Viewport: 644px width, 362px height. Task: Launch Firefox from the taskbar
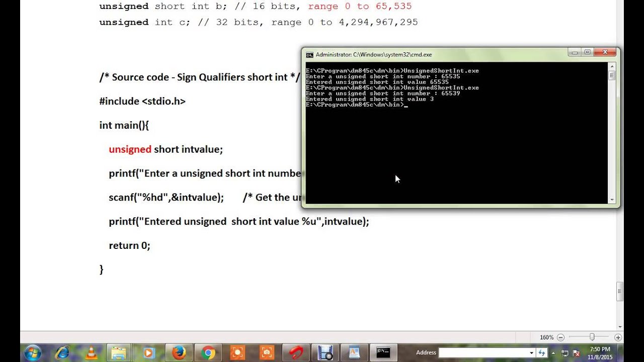179,353
